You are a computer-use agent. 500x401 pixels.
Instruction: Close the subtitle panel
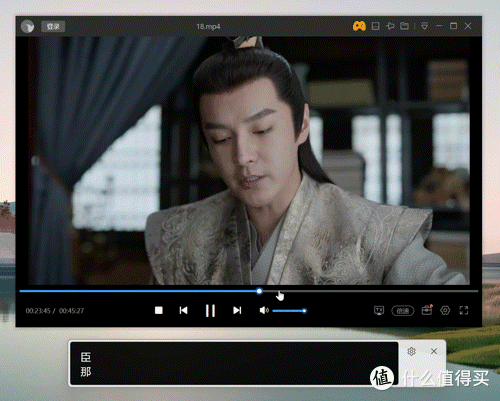coord(434,351)
